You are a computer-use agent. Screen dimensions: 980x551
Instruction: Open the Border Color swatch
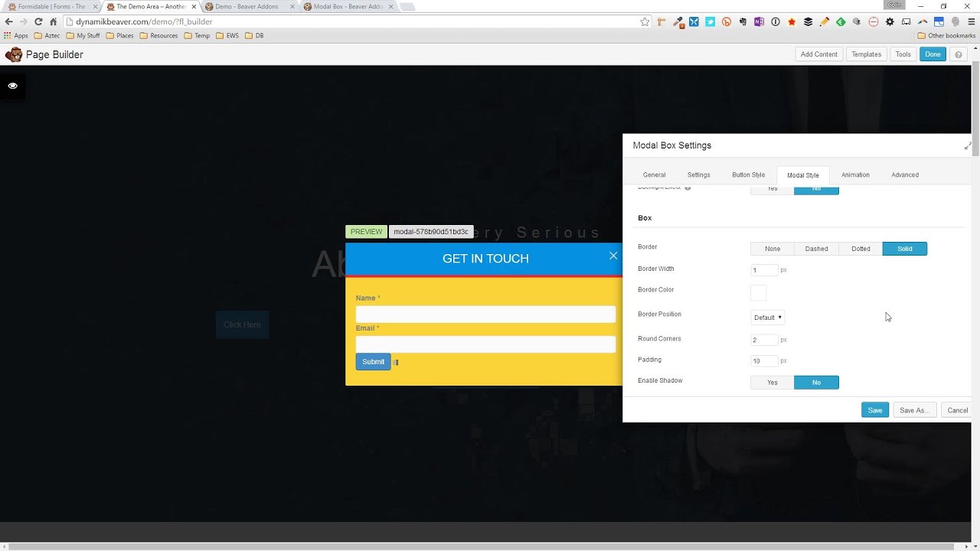[758, 292]
